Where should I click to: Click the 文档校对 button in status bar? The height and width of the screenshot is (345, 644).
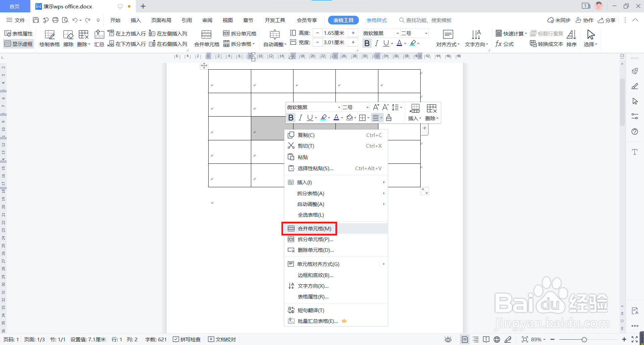pyautogui.click(x=222, y=339)
